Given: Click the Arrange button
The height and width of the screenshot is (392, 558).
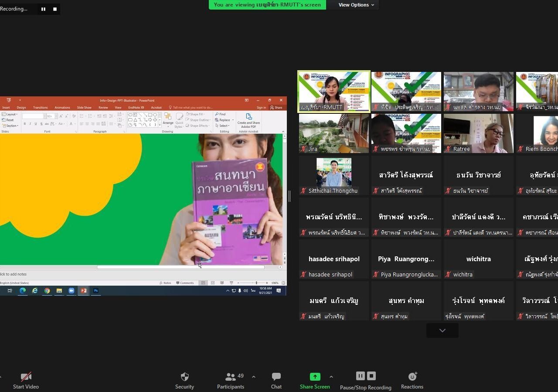Looking at the screenshot, I should 168,120.
